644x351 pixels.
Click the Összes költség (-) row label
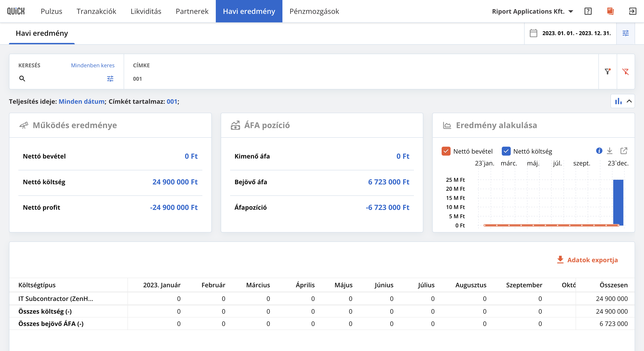click(45, 311)
